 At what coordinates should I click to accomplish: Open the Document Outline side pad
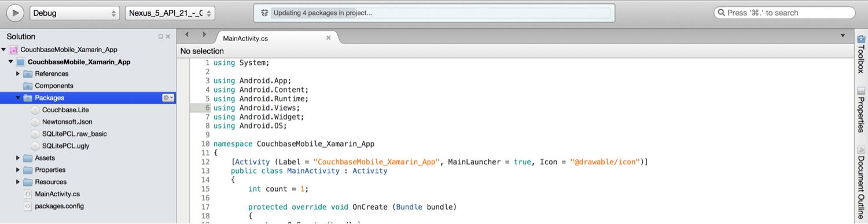[861, 182]
